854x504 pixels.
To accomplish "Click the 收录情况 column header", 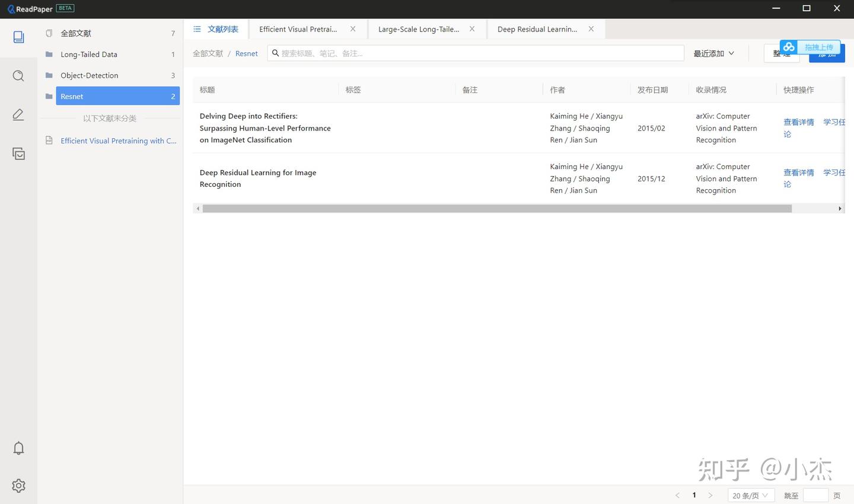I will point(711,90).
